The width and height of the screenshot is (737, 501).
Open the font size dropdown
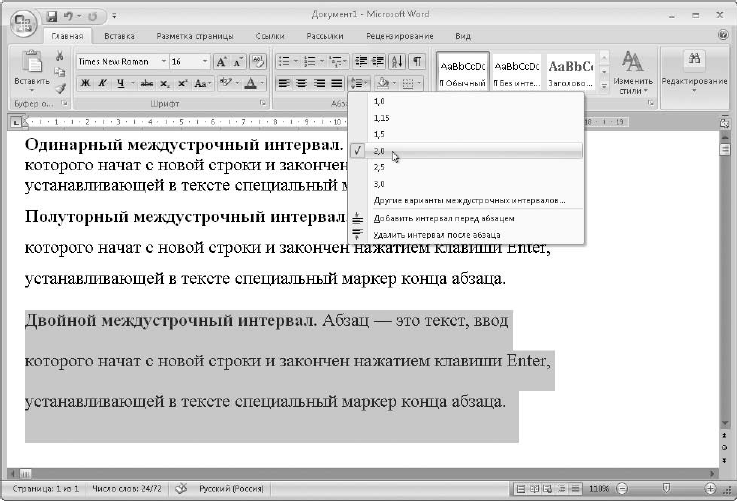point(206,62)
